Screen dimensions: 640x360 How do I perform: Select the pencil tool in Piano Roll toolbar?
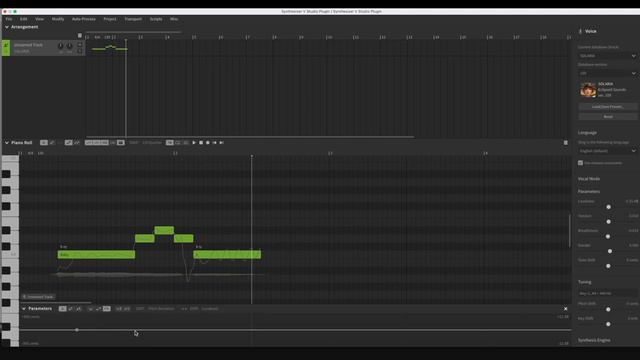[52, 142]
